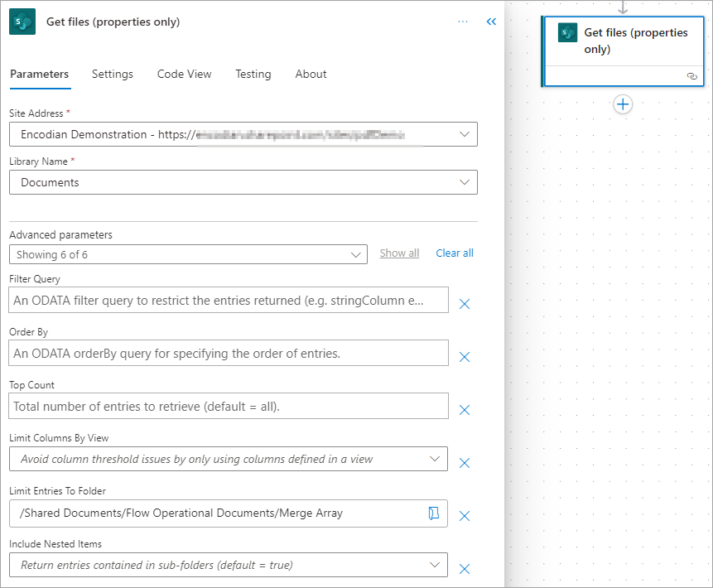The image size is (713, 588).
Task: Switch to the Parameters tab
Action: point(40,75)
